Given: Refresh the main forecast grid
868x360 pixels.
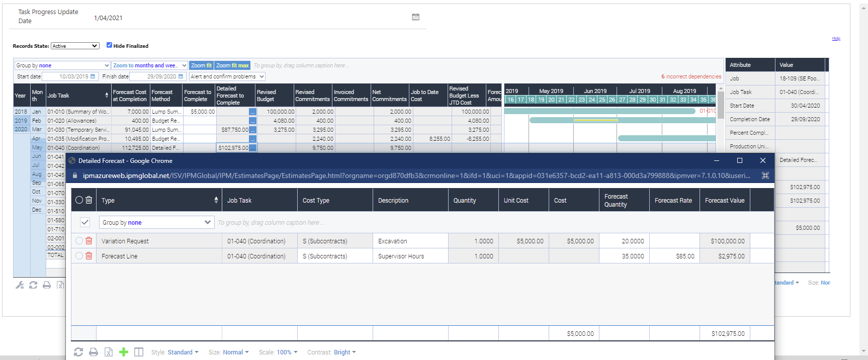Looking at the screenshot, I should click(x=33, y=285).
